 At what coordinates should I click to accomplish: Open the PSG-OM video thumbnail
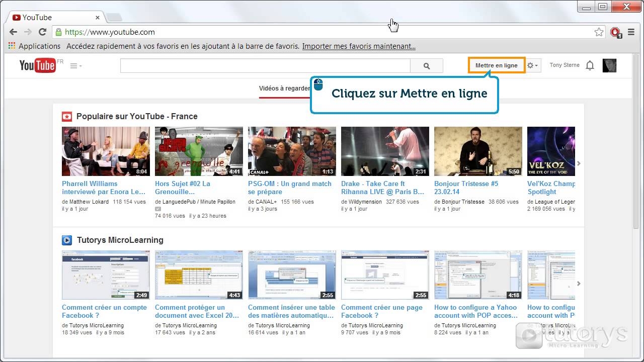(x=292, y=151)
